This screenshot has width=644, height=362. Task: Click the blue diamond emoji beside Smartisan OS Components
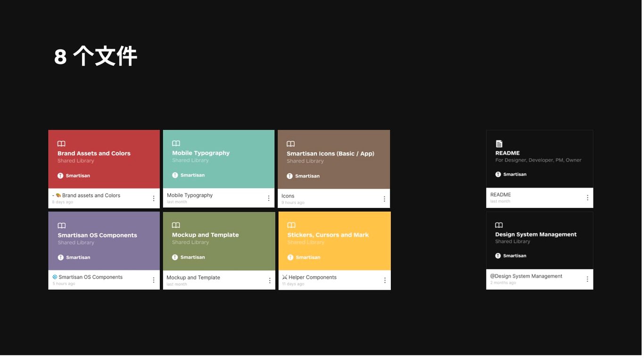coord(55,277)
